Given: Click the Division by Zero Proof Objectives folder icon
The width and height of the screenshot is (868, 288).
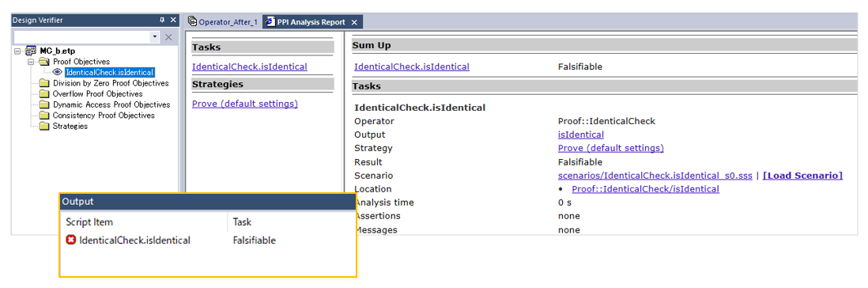Looking at the screenshot, I should pos(43,84).
